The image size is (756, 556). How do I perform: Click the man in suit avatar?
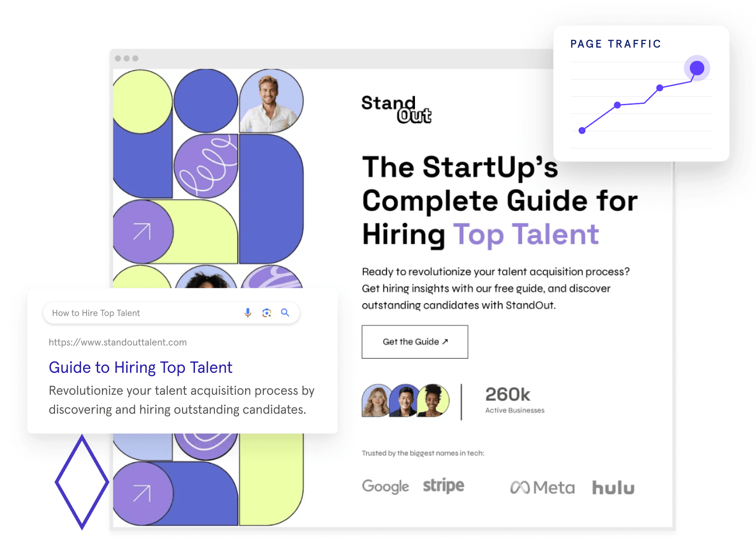pyautogui.click(x=404, y=400)
